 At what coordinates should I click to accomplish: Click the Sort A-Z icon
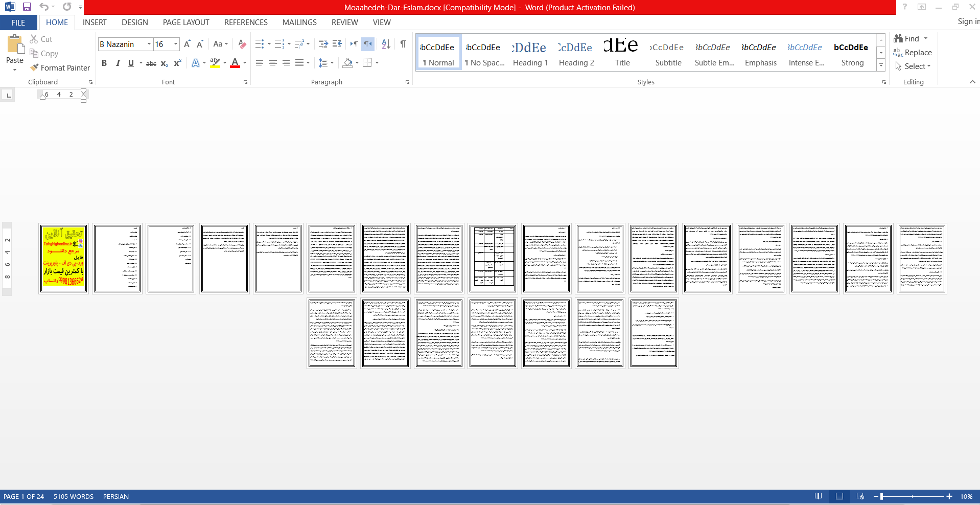386,44
